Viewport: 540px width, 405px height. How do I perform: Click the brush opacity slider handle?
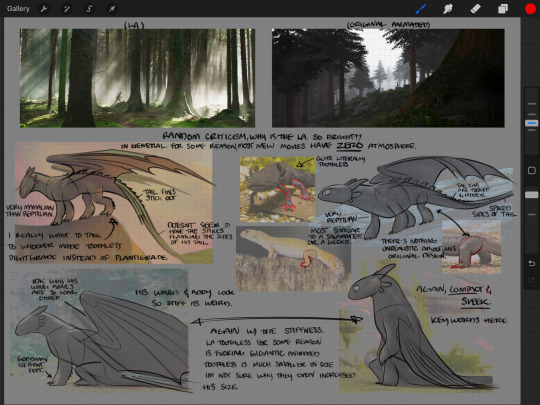tap(531, 195)
